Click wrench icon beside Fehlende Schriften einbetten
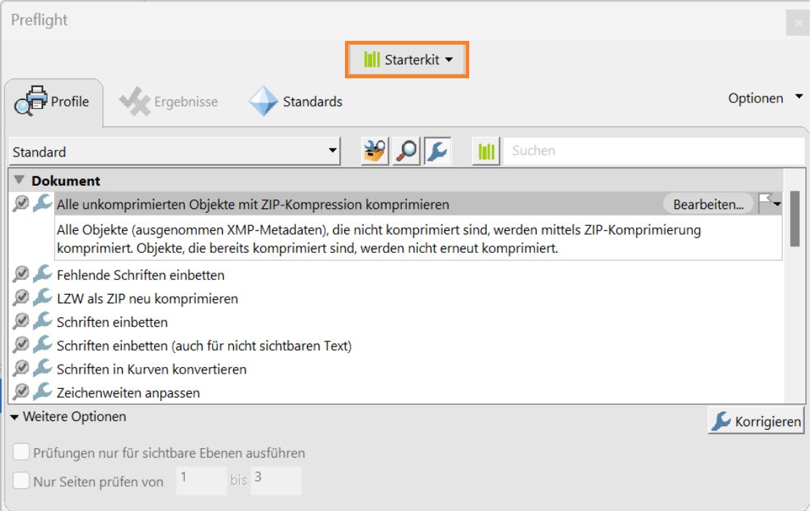 point(40,276)
